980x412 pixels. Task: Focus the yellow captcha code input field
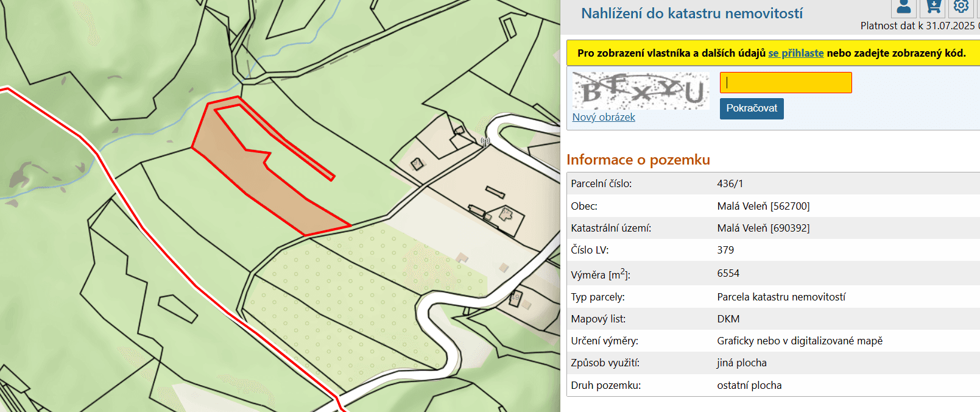[785, 83]
